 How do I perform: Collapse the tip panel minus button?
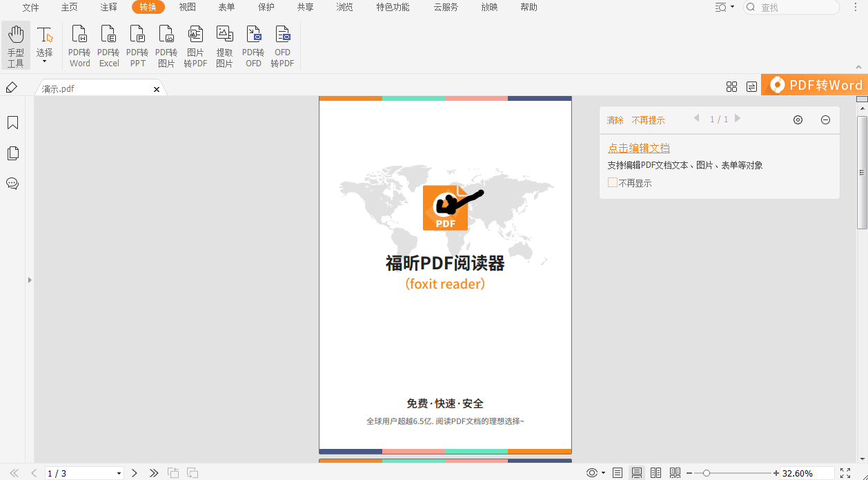[825, 119]
